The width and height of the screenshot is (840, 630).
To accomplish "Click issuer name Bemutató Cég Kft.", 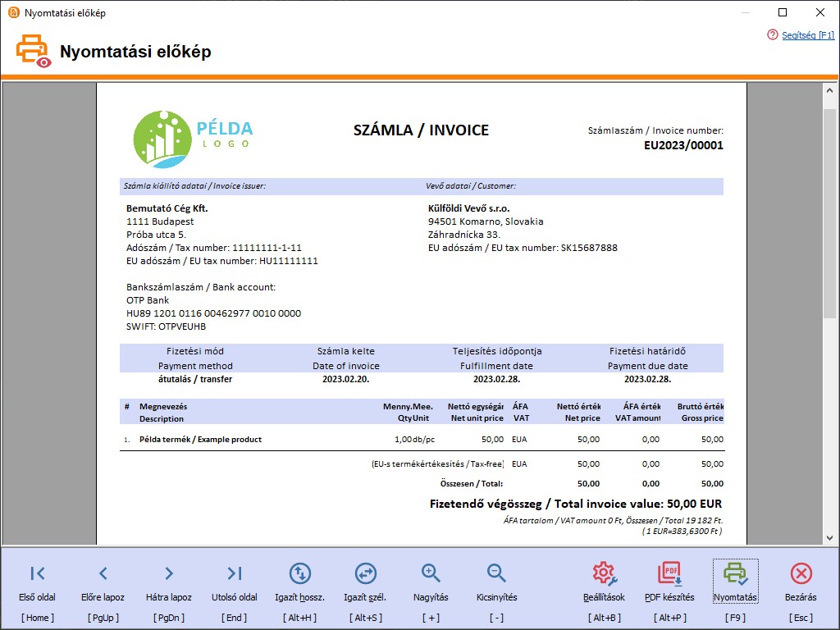I will [167, 208].
